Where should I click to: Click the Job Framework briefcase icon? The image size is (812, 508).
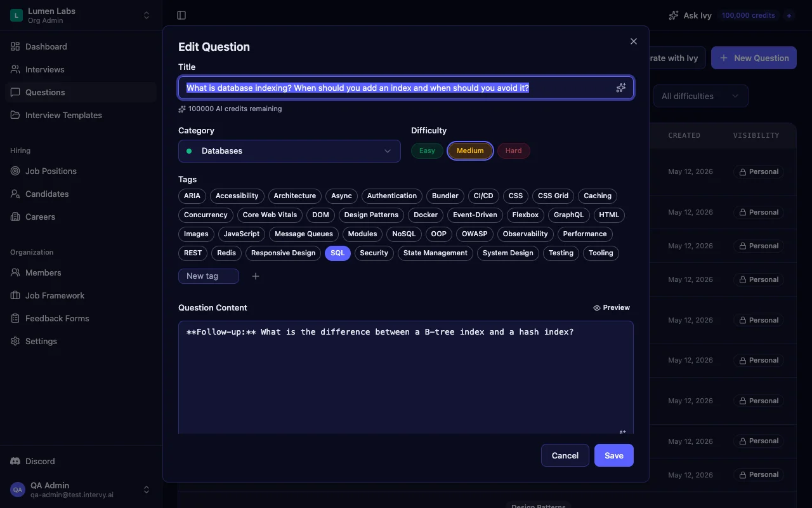coord(15,295)
